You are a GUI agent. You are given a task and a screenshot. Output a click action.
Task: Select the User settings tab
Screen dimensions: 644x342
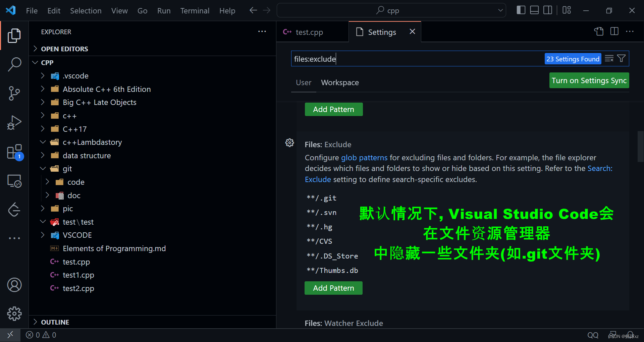304,82
